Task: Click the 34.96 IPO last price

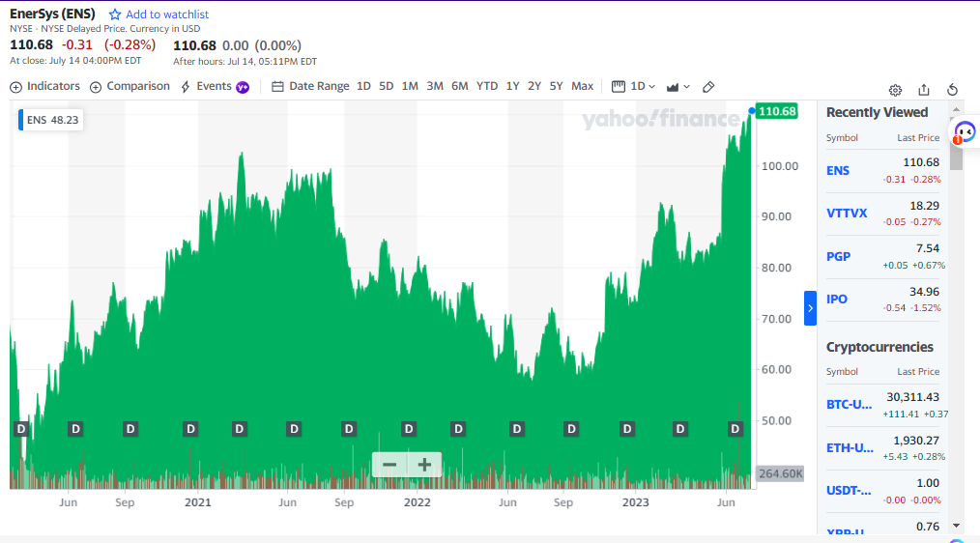Action: pyautogui.click(x=924, y=292)
